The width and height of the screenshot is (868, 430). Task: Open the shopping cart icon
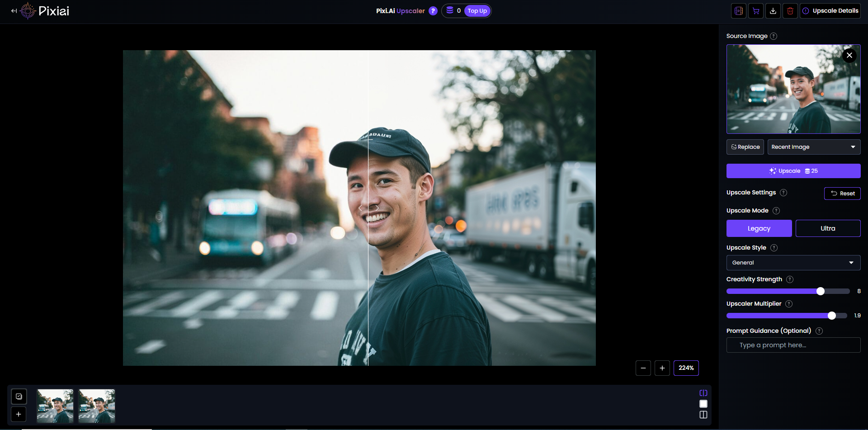pyautogui.click(x=756, y=11)
